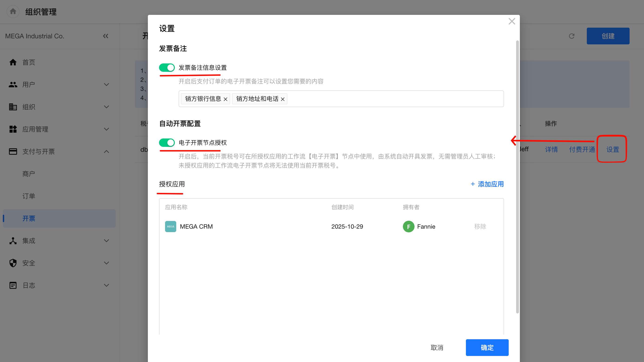Click 添加应用 link
This screenshot has width=644, height=362.
(x=487, y=184)
